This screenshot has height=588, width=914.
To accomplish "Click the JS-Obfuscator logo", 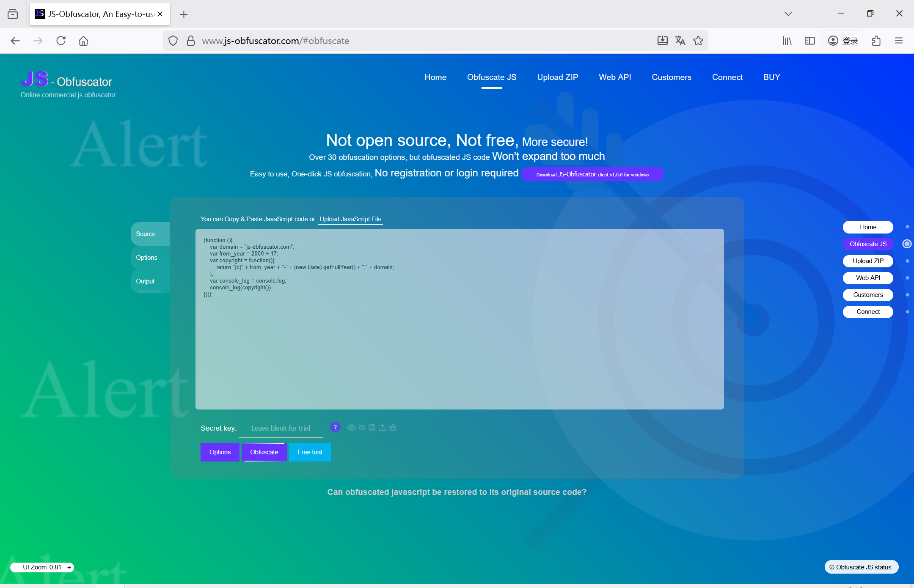I will (66, 80).
